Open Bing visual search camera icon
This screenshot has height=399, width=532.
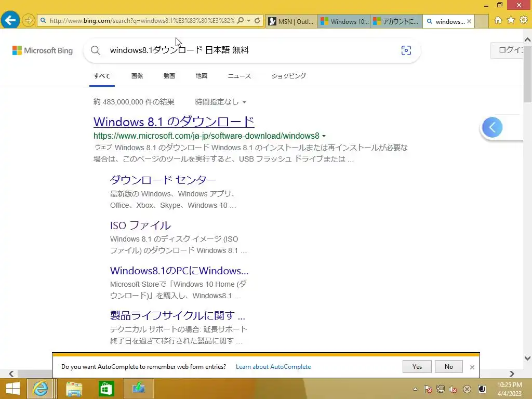click(406, 50)
